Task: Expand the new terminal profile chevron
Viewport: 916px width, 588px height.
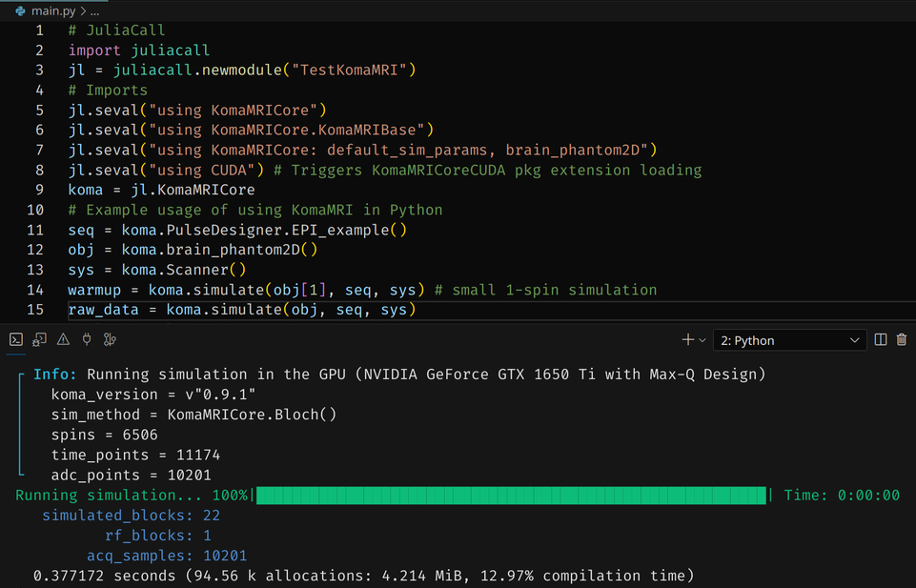Action: click(x=703, y=341)
